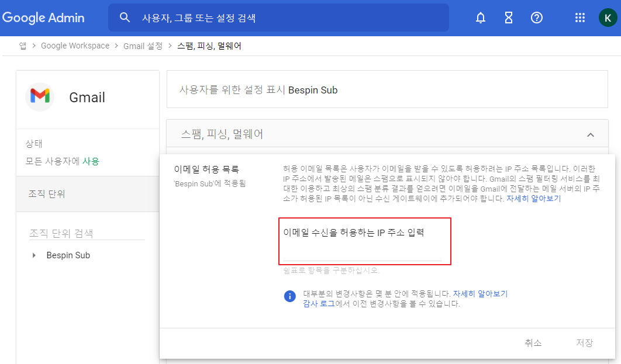Click the 이메일 허용 목록 setting title

(x=206, y=170)
